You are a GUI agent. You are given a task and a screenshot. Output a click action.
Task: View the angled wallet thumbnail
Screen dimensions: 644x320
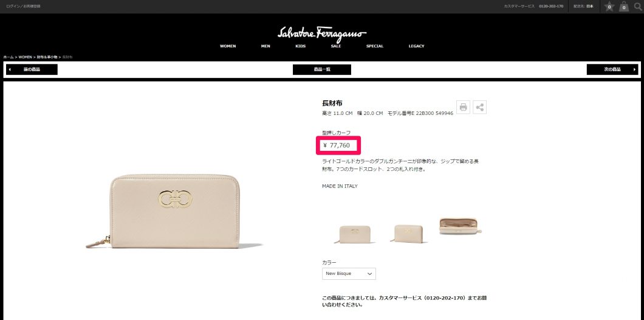[408, 234]
